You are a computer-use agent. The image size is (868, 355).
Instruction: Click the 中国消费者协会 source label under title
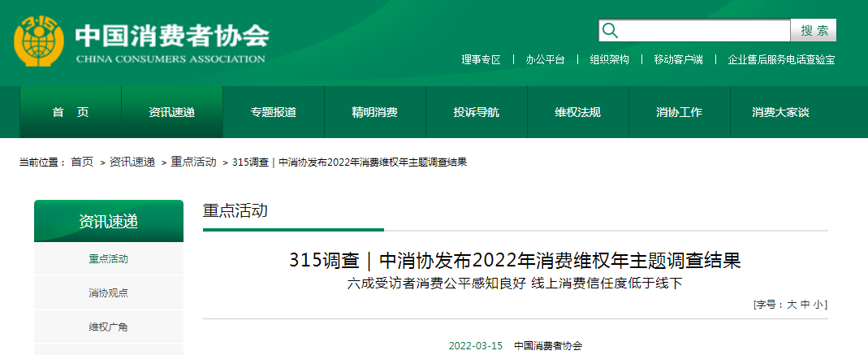tap(549, 346)
